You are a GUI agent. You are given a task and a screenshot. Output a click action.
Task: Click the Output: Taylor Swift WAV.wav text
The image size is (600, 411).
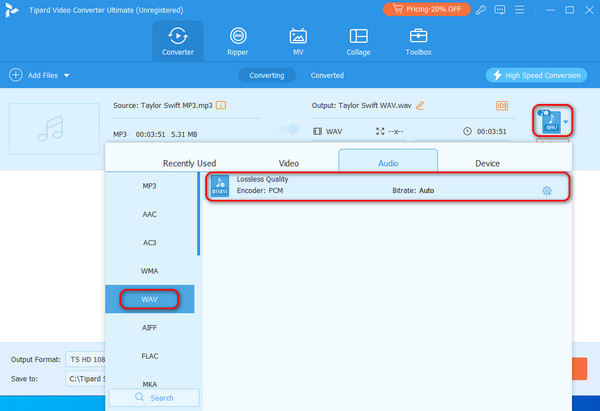(361, 106)
